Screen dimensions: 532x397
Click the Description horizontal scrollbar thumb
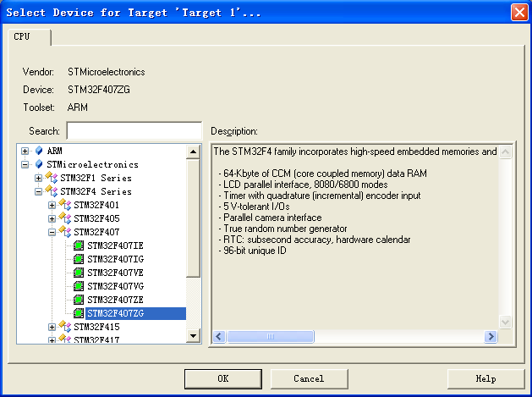(x=271, y=337)
